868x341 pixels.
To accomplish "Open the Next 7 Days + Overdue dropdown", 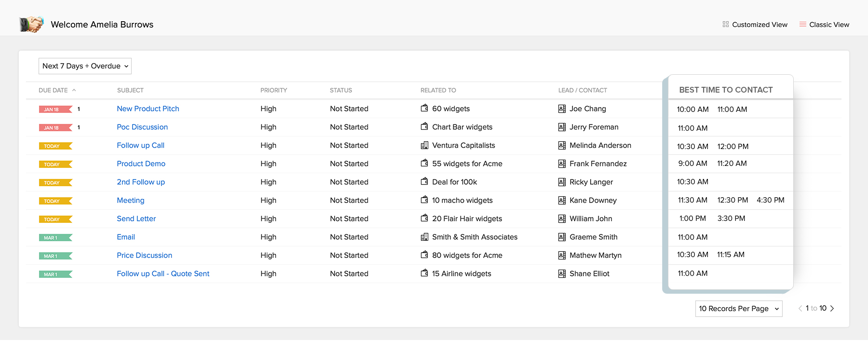I will point(85,66).
